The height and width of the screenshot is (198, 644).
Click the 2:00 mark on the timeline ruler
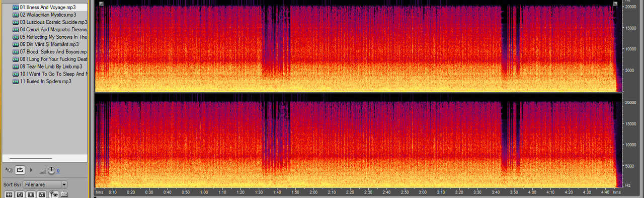tap(313, 192)
